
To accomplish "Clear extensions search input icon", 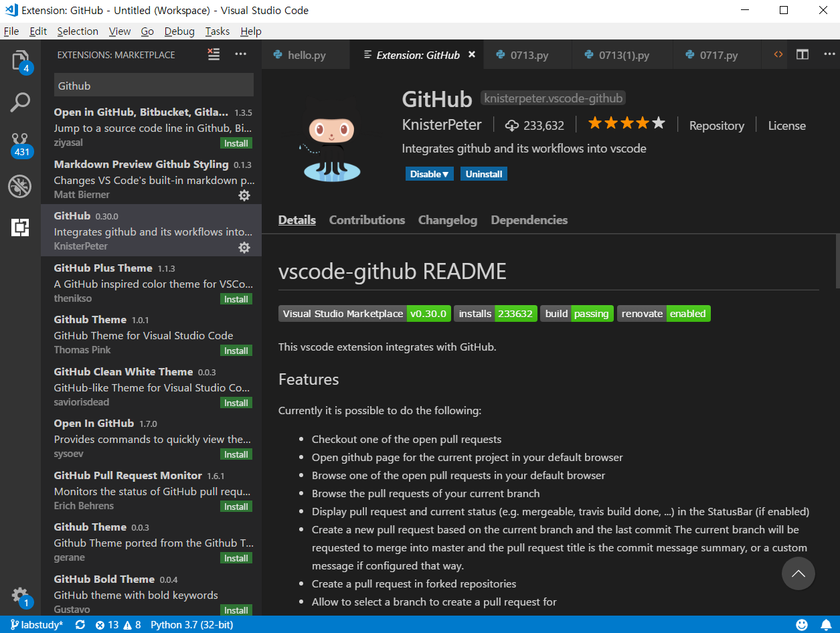I will point(214,55).
